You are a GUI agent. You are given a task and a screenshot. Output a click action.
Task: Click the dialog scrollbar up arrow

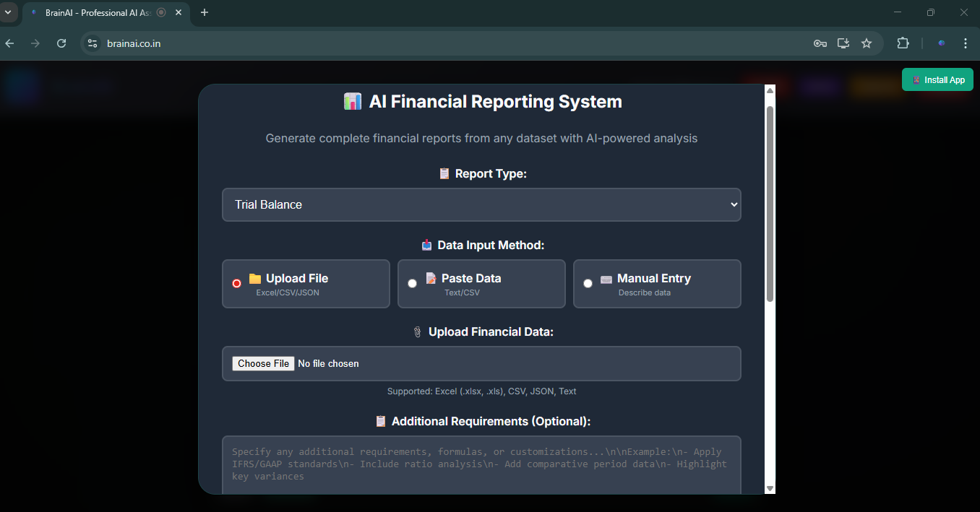tap(770, 90)
